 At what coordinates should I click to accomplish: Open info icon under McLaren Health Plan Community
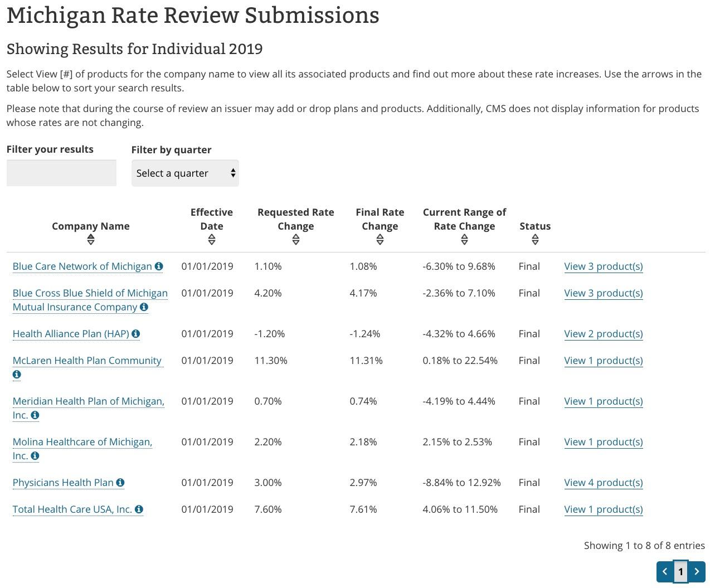[17, 375]
